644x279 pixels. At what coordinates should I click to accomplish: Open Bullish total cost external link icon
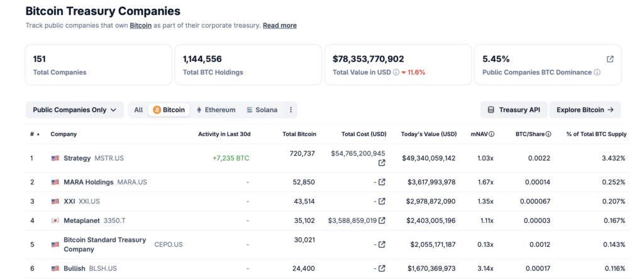pyautogui.click(x=382, y=268)
